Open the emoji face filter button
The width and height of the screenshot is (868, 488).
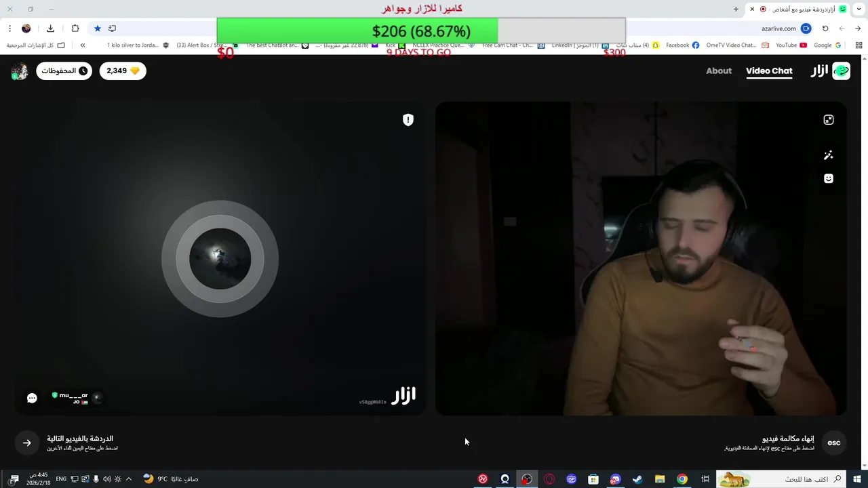828,178
